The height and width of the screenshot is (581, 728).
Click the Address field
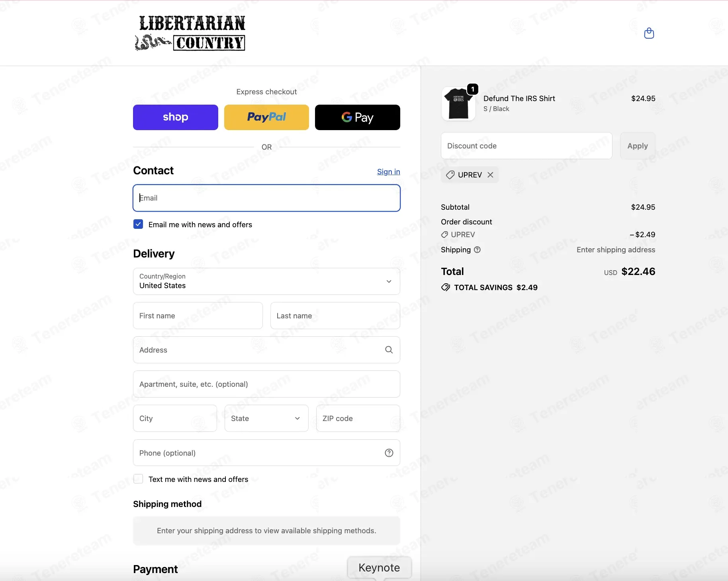coord(266,350)
